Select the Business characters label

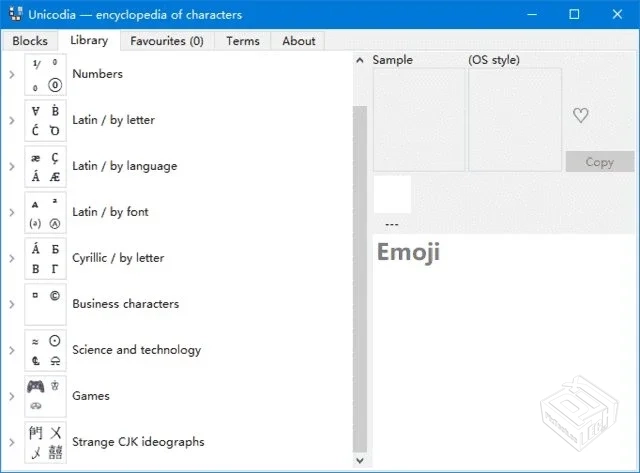tap(125, 304)
